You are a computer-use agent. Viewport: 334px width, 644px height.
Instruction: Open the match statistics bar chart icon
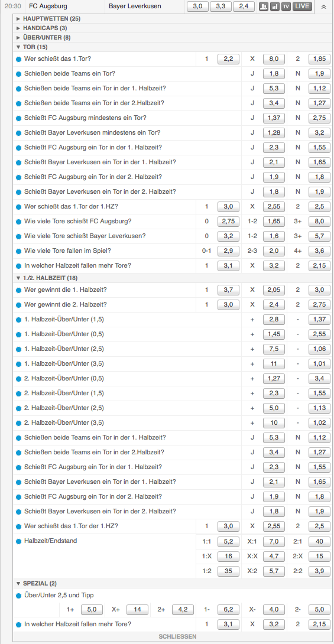(275, 6)
